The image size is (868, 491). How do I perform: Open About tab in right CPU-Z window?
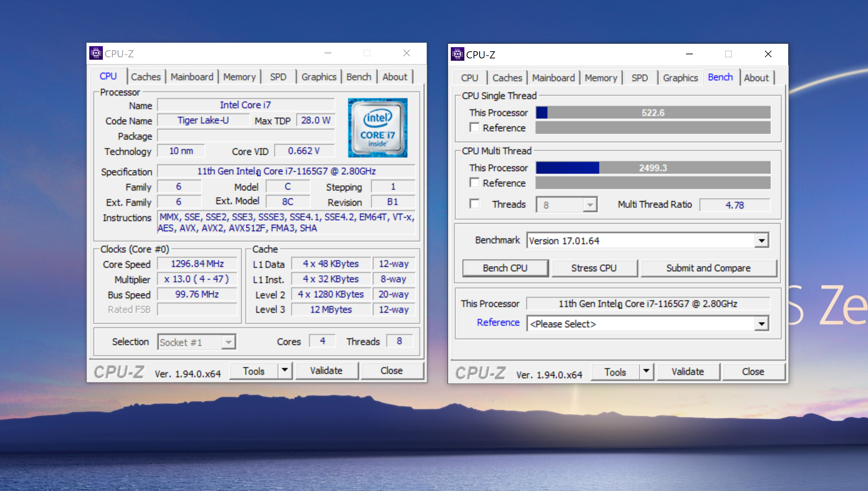(756, 78)
